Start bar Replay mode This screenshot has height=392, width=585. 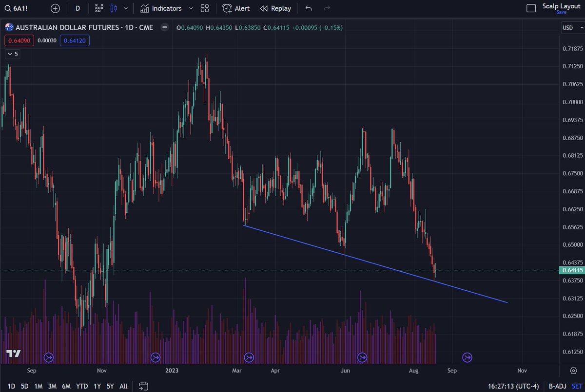coord(275,8)
